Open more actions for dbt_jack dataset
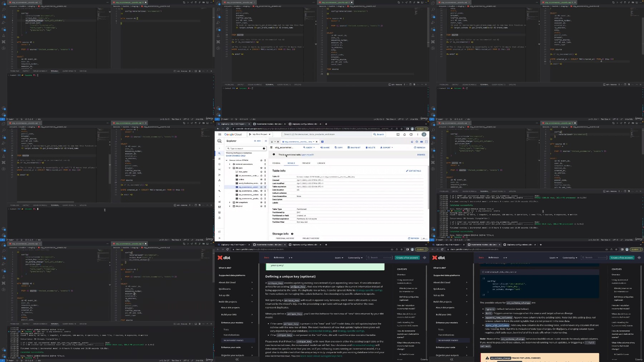Viewport: 644px width, 362px height. (x=265, y=168)
